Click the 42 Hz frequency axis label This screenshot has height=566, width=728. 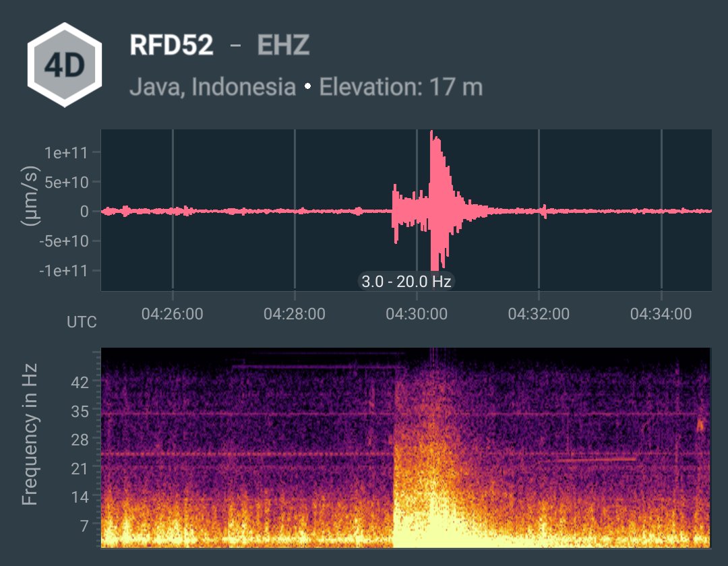click(80, 382)
